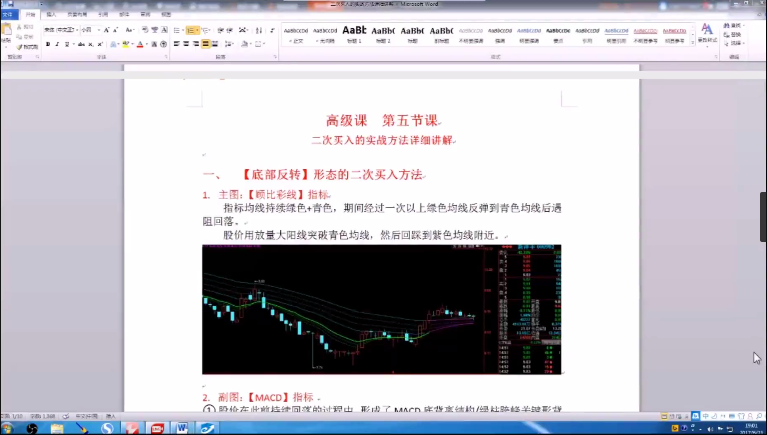
Task: Click the Character Shading icon
Action: point(154,44)
